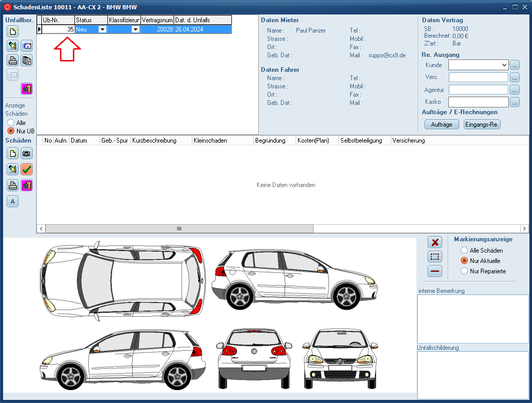Choose 'Nur Reparierte' radio button

[x=464, y=271]
